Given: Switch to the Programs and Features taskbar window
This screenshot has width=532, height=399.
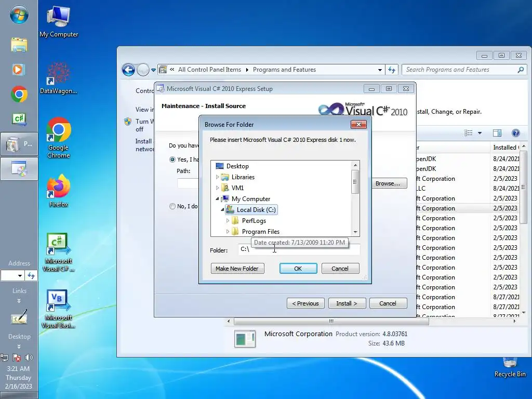Looking at the screenshot, I should point(19,144).
